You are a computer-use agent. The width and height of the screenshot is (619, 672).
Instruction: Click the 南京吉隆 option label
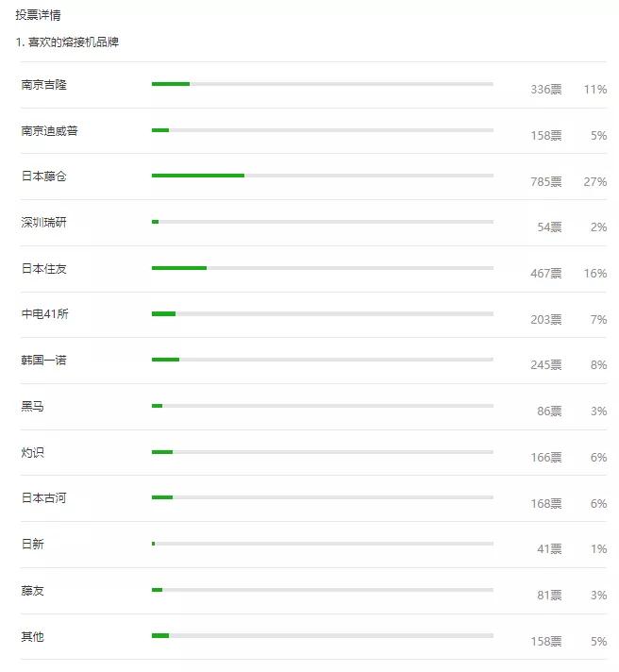[x=44, y=85]
